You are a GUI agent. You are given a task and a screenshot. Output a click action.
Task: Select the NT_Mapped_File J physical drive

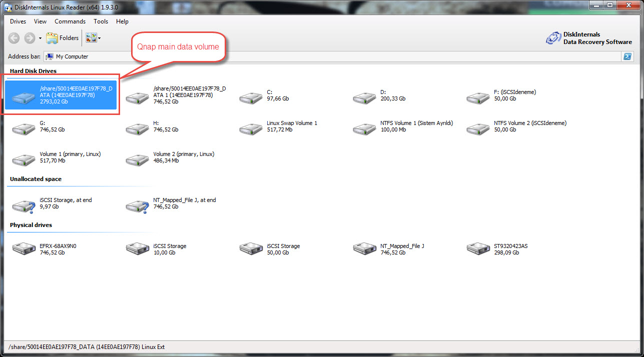[x=389, y=249]
